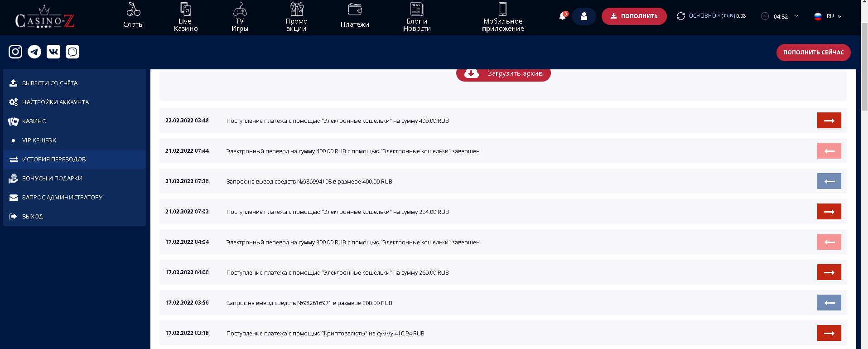Click the ИСТОРИЯ ПЕРЕВОДОВ arrows icon
Viewport: 868px width, 349px height.
[14, 159]
